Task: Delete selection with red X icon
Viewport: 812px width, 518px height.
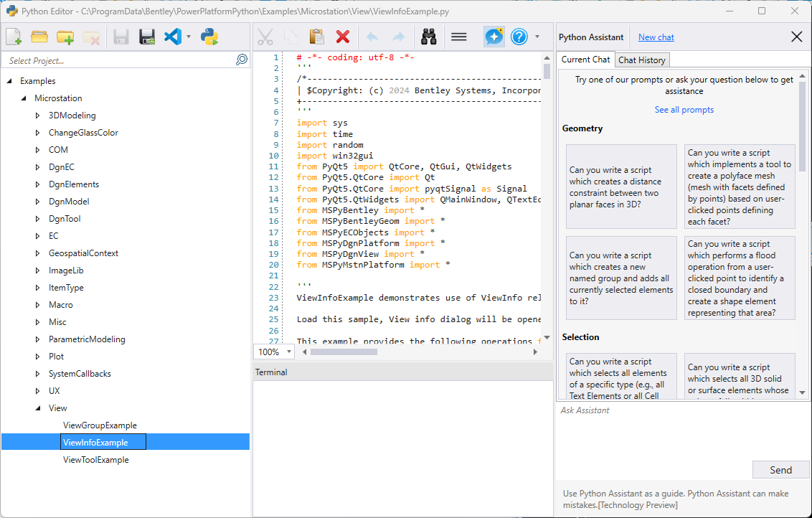Action: pyautogui.click(x=343, y=37)
